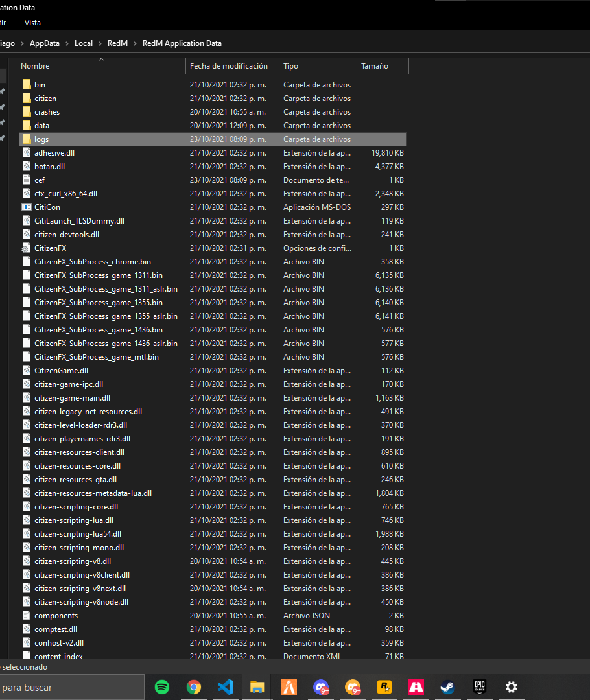This screenshot has width=590, height=700.
Task: Select the citizen-devtools.dll file name
Action: 67,235
